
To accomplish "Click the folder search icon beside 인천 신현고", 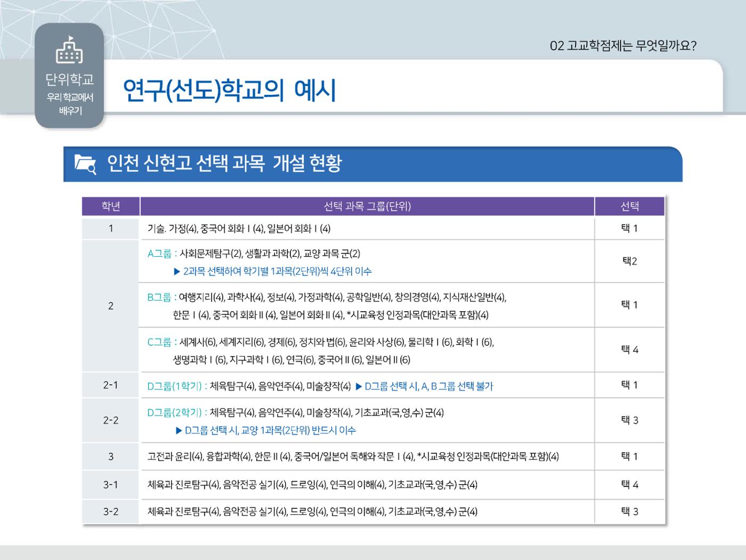I will click(x=85, y=164).
